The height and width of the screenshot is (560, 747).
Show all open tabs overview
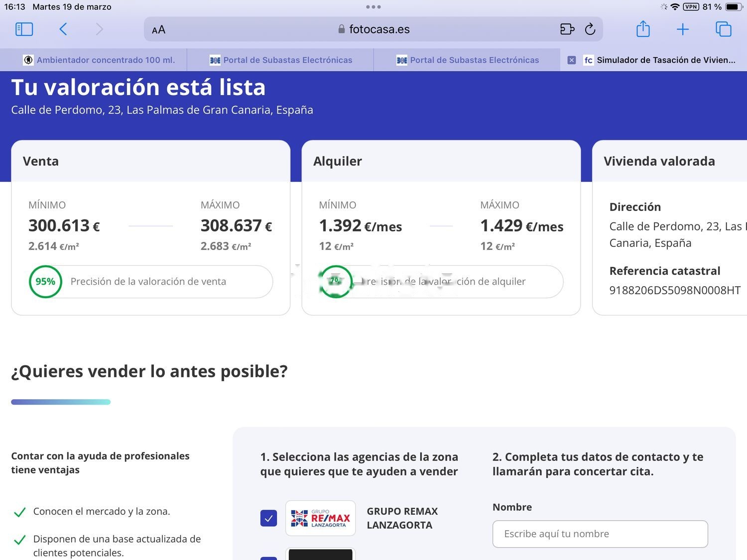coord(723,29)
